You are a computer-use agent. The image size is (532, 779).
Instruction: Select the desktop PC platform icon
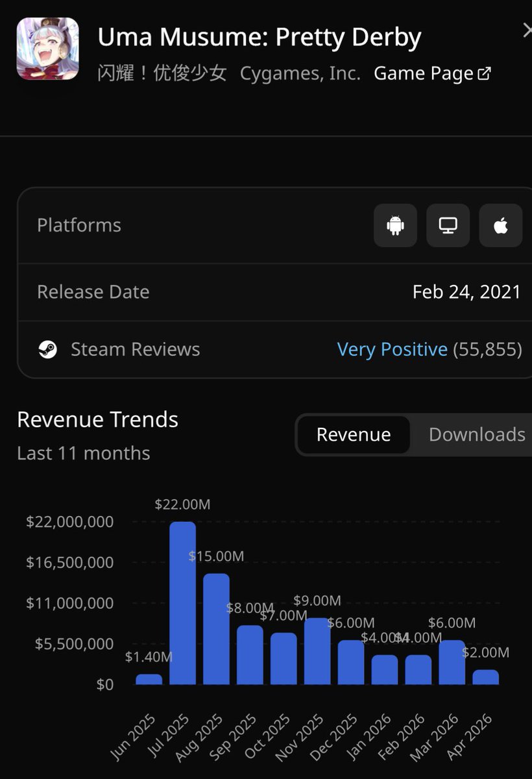click(x=448, y=225)
